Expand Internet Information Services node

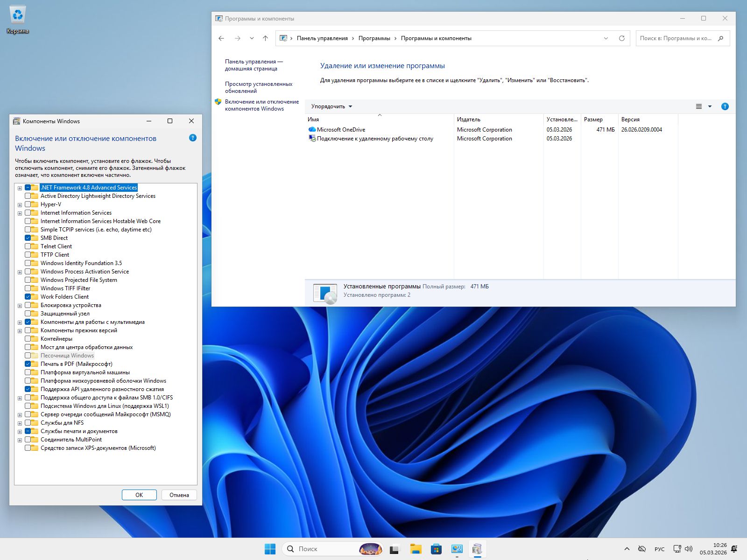(x=20, y=213)
